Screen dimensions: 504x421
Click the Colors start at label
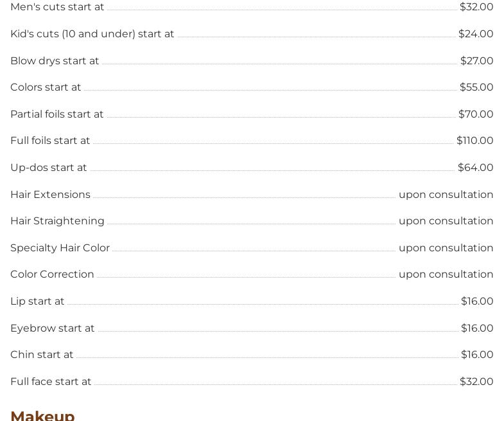[46, 87]
